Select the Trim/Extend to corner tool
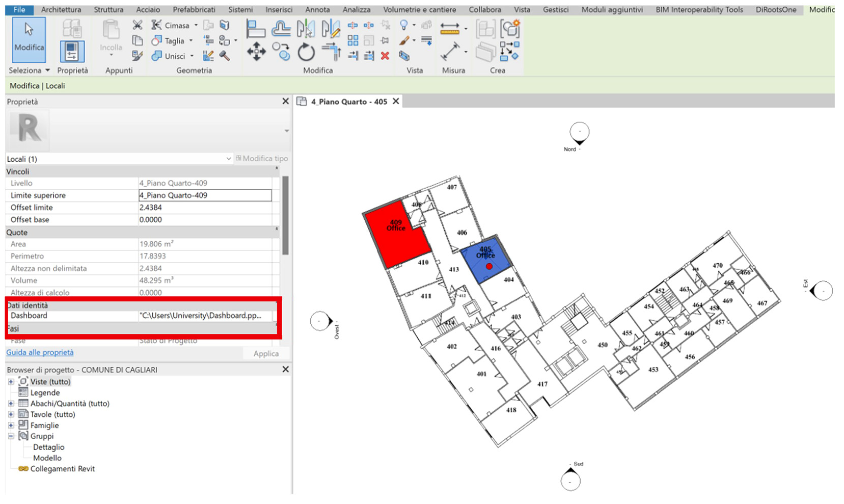Screen dimensions: 844x504 click(331, 52)
